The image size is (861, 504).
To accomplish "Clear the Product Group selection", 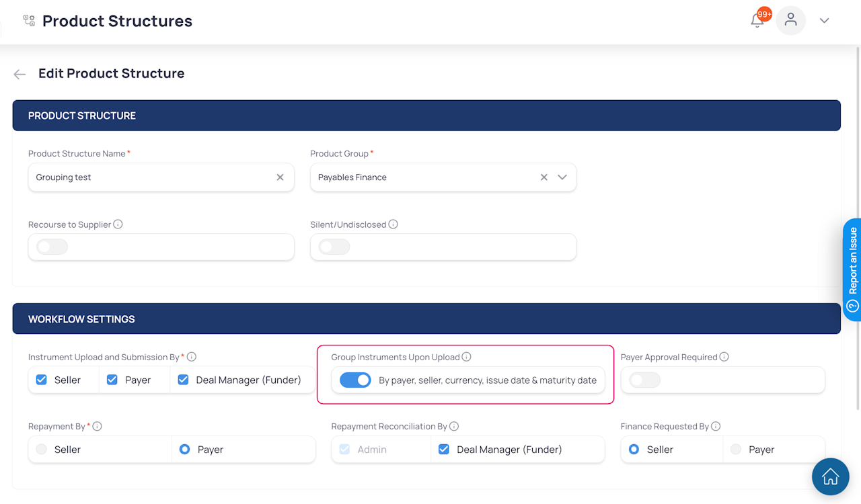I will point(544,177).
